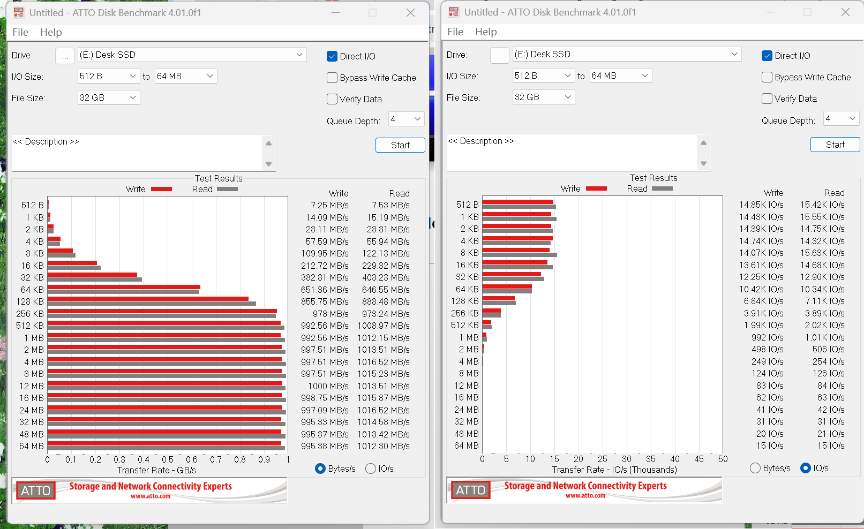Click 'Transfer Rate - IO/s (Thousands)' axis label

[x=614, y=470]
